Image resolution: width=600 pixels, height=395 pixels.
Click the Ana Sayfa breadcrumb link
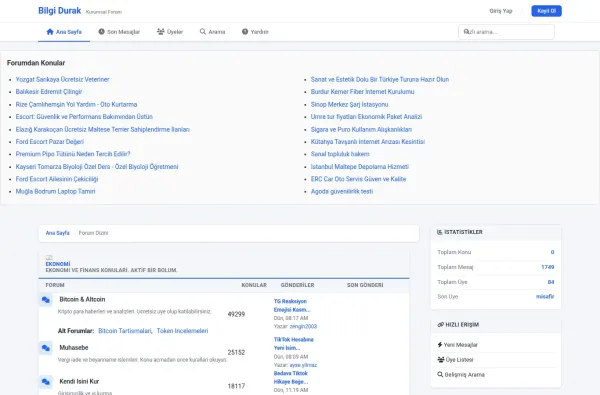[57, 233]
